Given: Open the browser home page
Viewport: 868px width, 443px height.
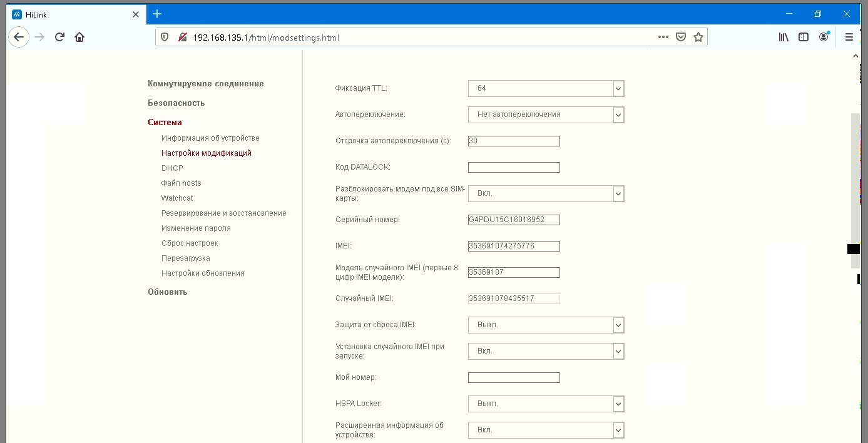Looking at the screenshot, I should point(79,37).
